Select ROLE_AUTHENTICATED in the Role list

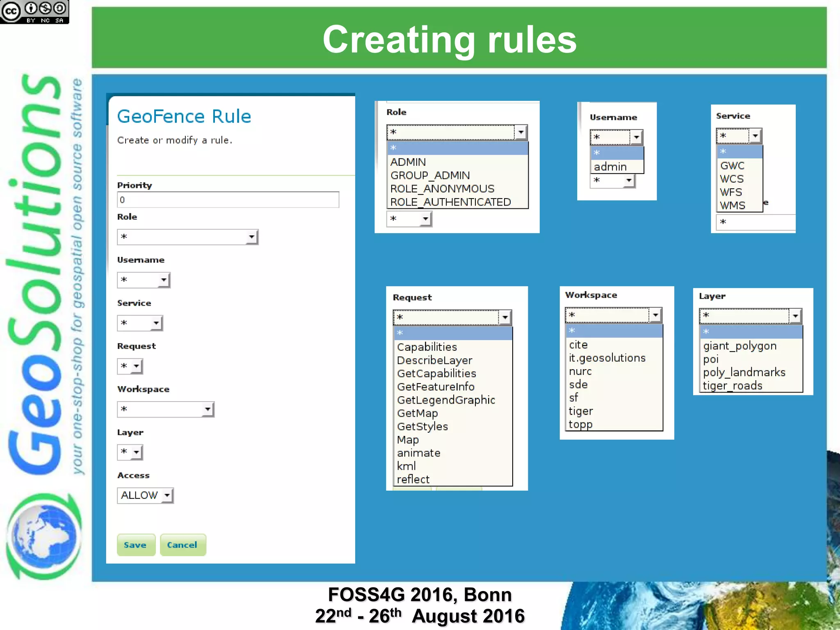click(458, 202)
